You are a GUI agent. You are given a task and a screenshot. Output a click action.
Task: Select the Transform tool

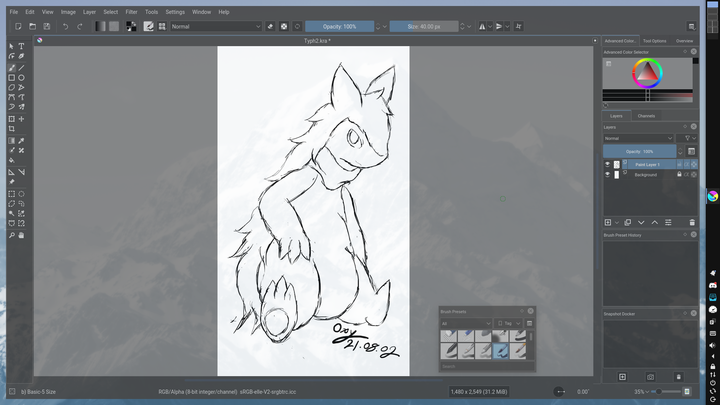point(11,119)
